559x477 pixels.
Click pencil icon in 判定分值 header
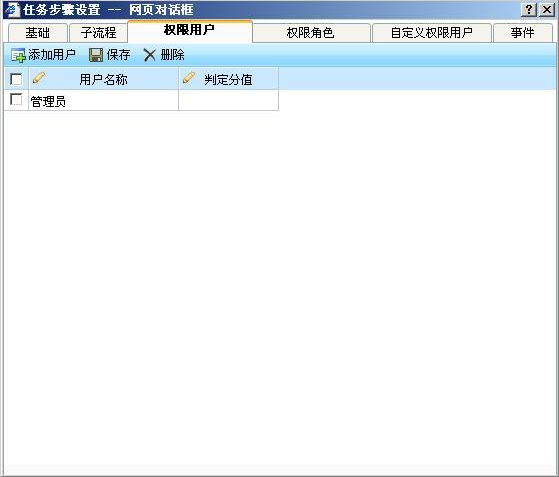(189, 78)
